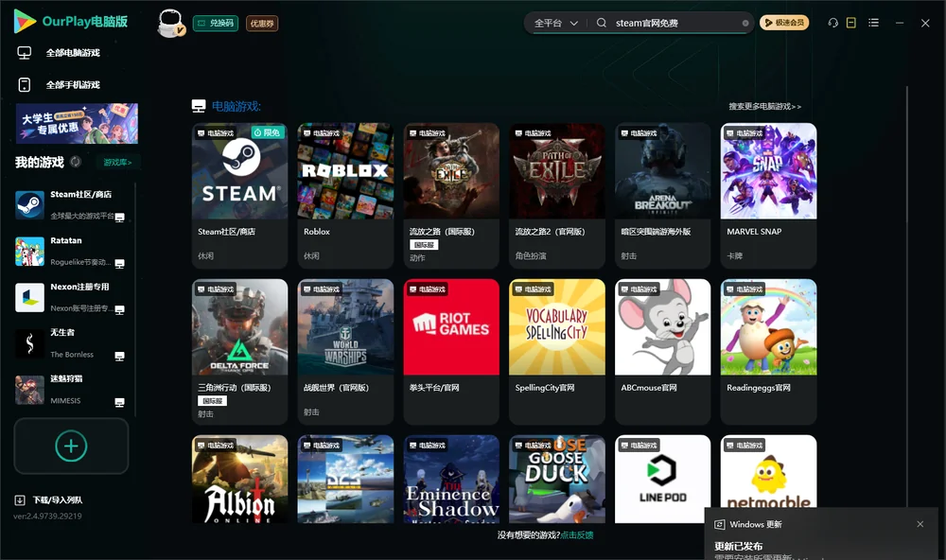Click the download queue arrow icon
This screenshot has height=560, width=946.
pyautogui.click(x=20, y=499)
